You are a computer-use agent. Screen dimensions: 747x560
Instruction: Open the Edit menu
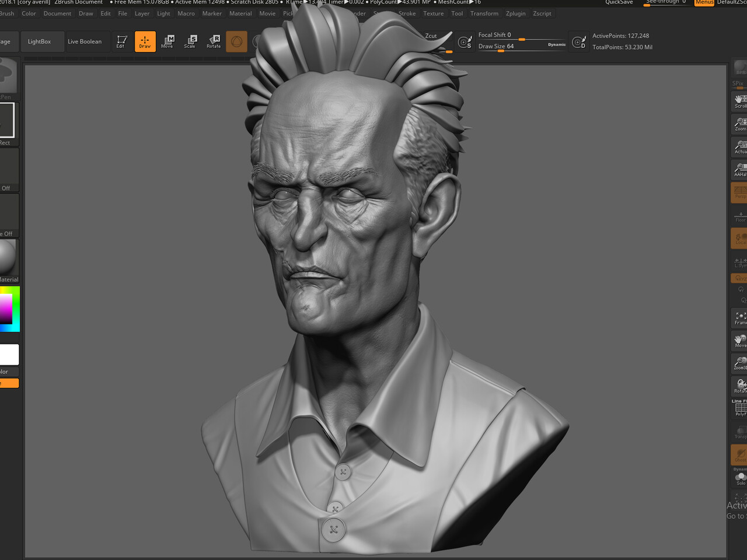(x=106, y=13)
